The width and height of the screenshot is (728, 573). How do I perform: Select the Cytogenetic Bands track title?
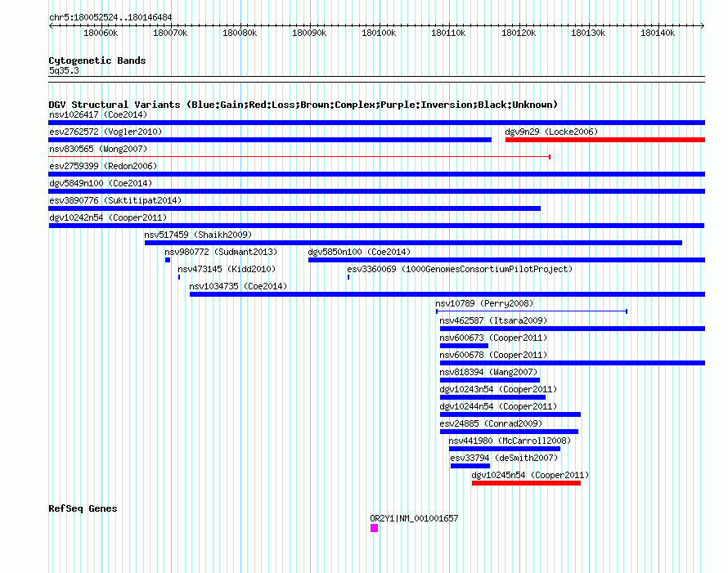[97, 60]
